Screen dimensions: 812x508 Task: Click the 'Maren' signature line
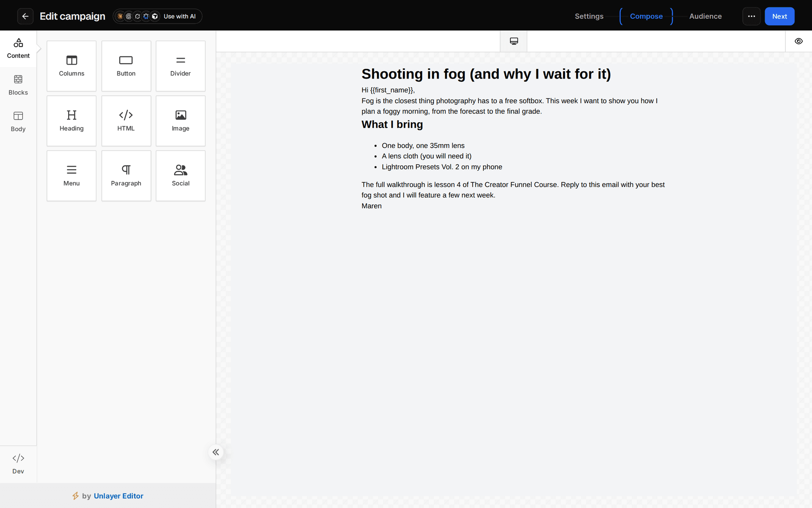pos(372,206)
